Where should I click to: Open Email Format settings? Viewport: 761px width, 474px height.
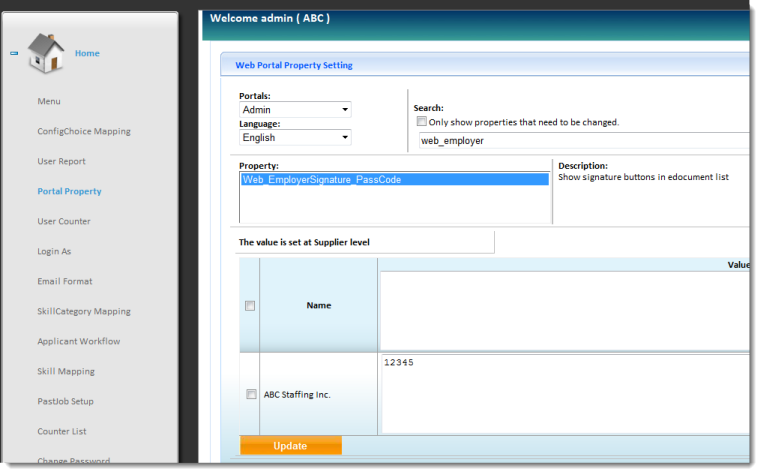coord(65,281)
